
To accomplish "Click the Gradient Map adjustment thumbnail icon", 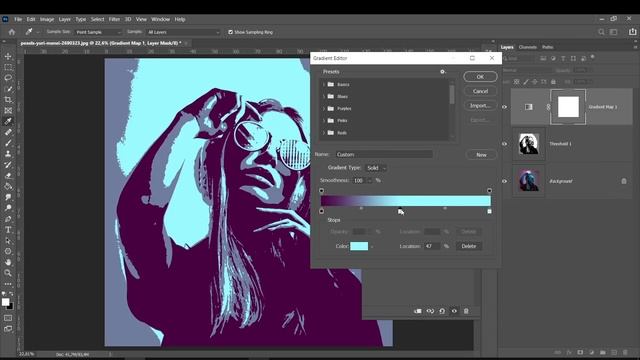I will click(x=529, y=107).
